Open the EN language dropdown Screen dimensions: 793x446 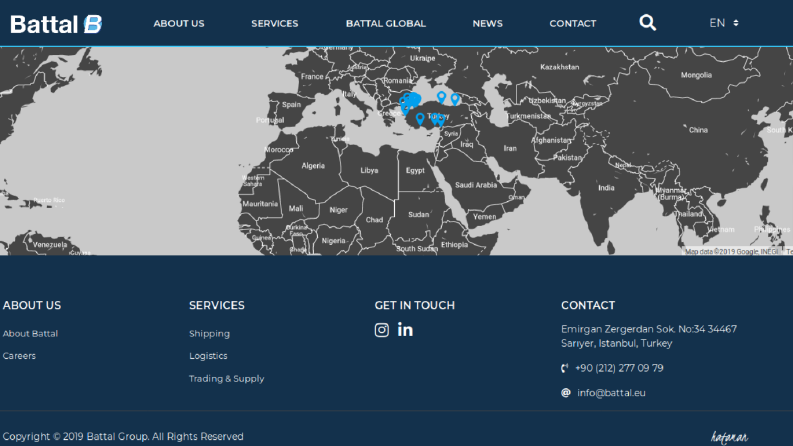coord(724,23)
